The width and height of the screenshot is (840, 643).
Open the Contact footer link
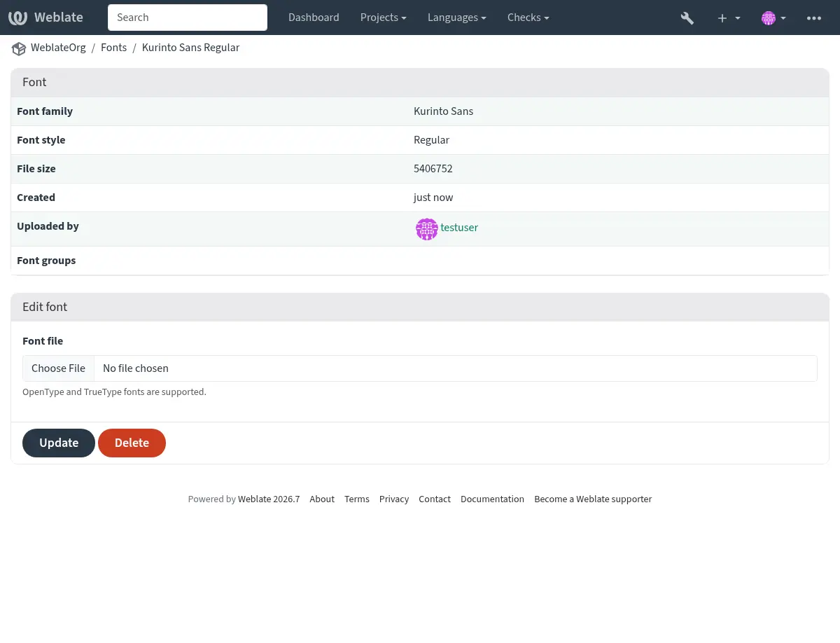(x=435, y=499)
